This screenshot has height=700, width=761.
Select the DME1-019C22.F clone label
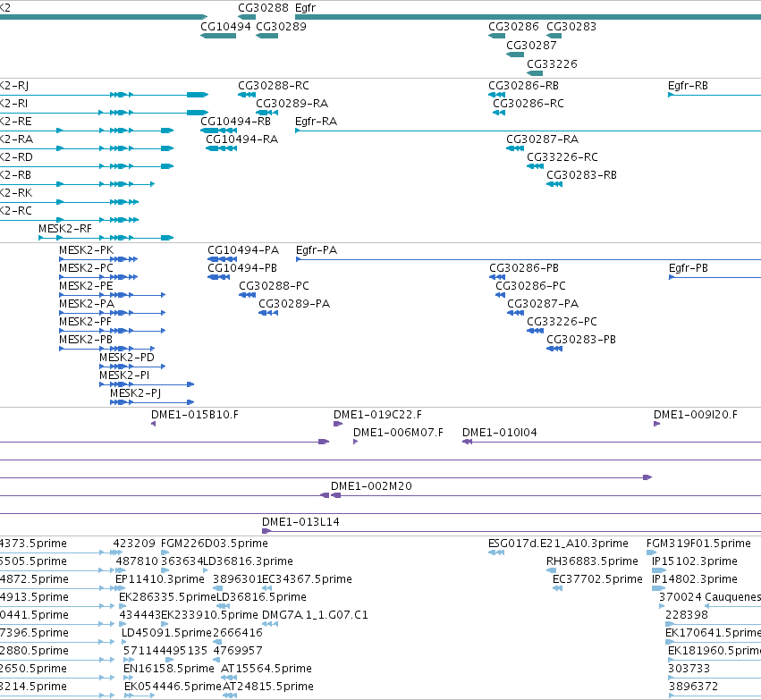(x=377, y=414)
